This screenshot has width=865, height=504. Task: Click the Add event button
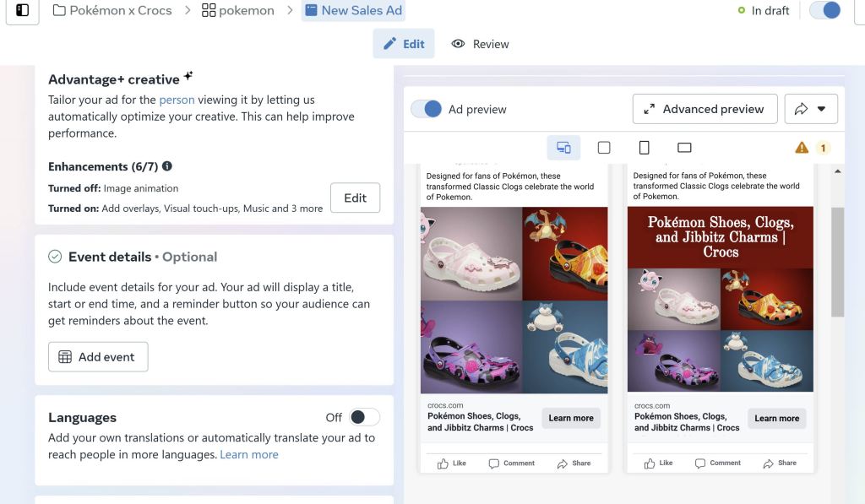point(98,357)
